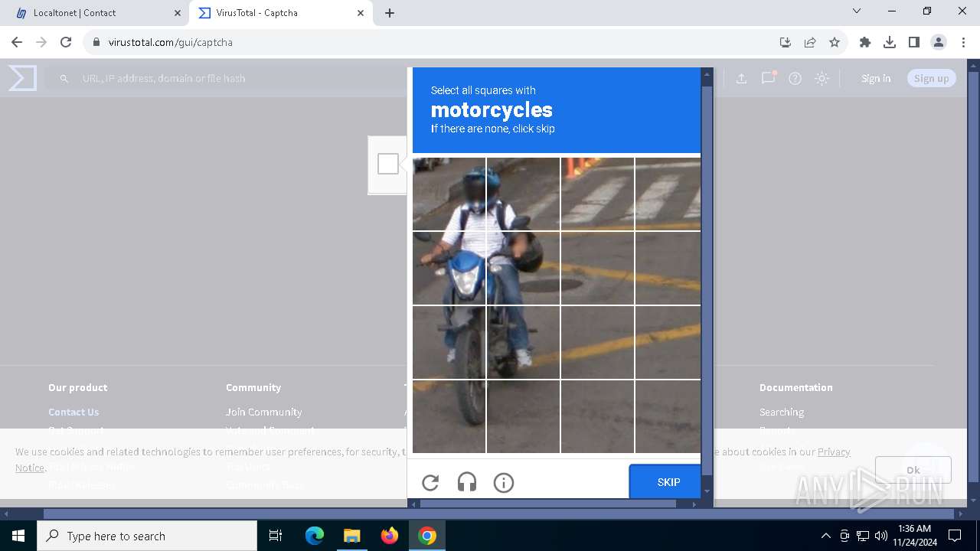
Task: Launch Microsoft Edge from taskbar
Action: tap(315, 536)
